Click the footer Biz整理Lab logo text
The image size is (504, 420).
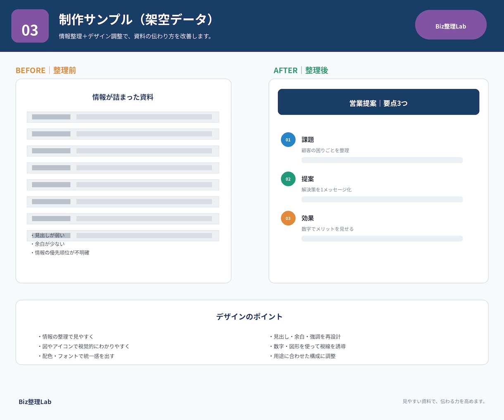click(x=35, y=402)
